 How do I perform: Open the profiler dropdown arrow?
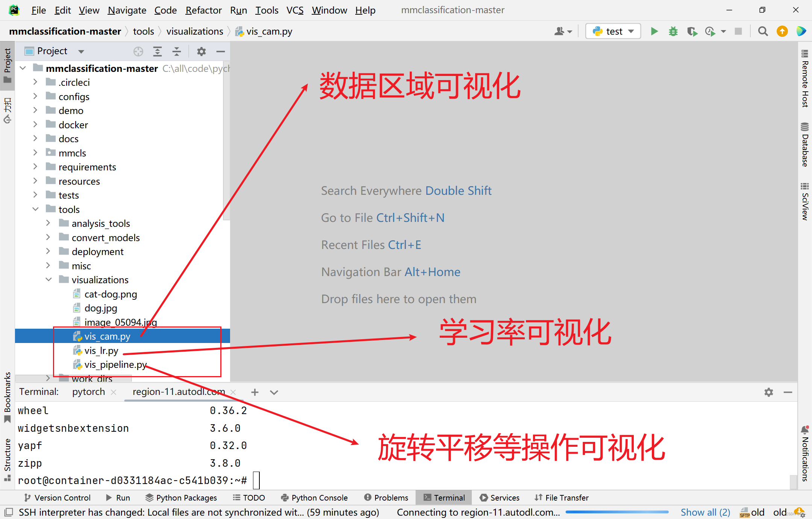coord(723,32)
